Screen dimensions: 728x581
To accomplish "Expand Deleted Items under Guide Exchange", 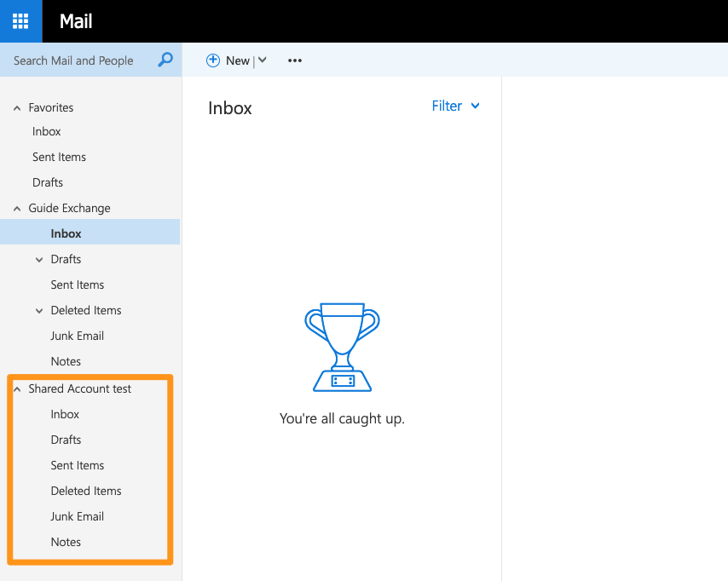I will tap(39, 311).
